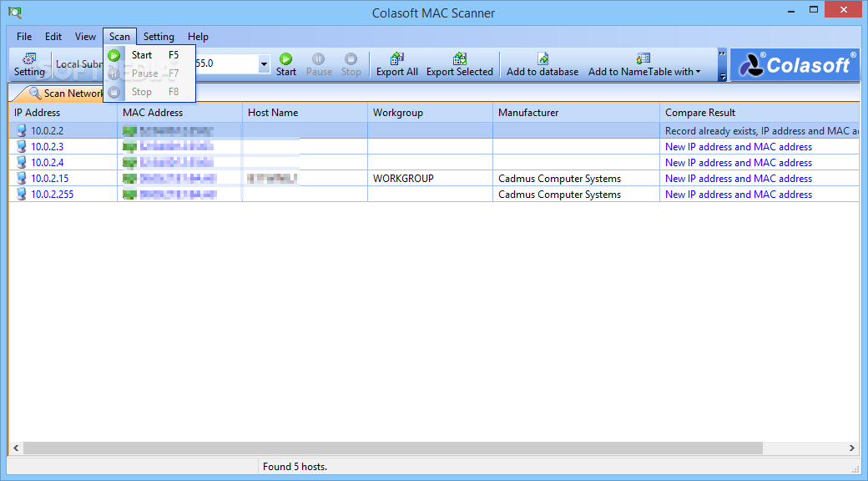Expand the subnet combo box arrow
Screen dimensions: 868x481
[x=264, y=63]
